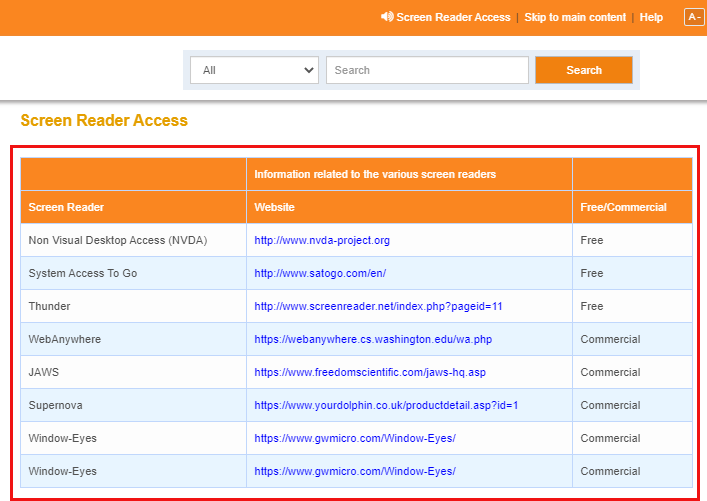Click the Thunder table cell

[133, 306]
